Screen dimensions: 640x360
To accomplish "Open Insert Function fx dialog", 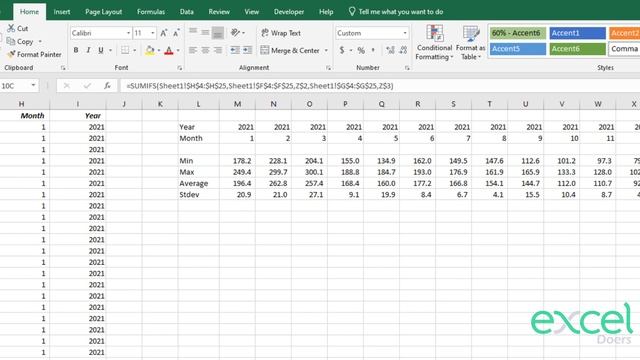I will 107,86.
